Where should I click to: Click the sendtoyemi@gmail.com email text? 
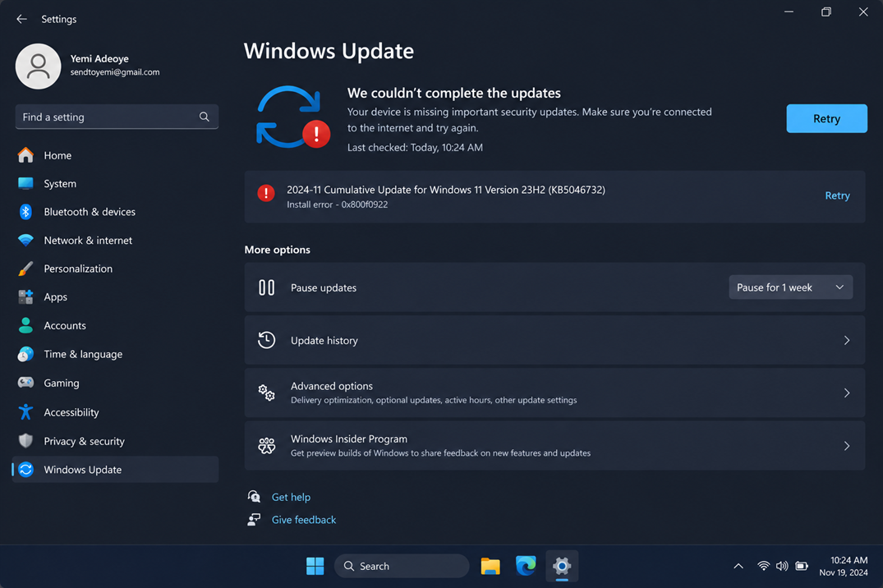[x=115, y=72]
